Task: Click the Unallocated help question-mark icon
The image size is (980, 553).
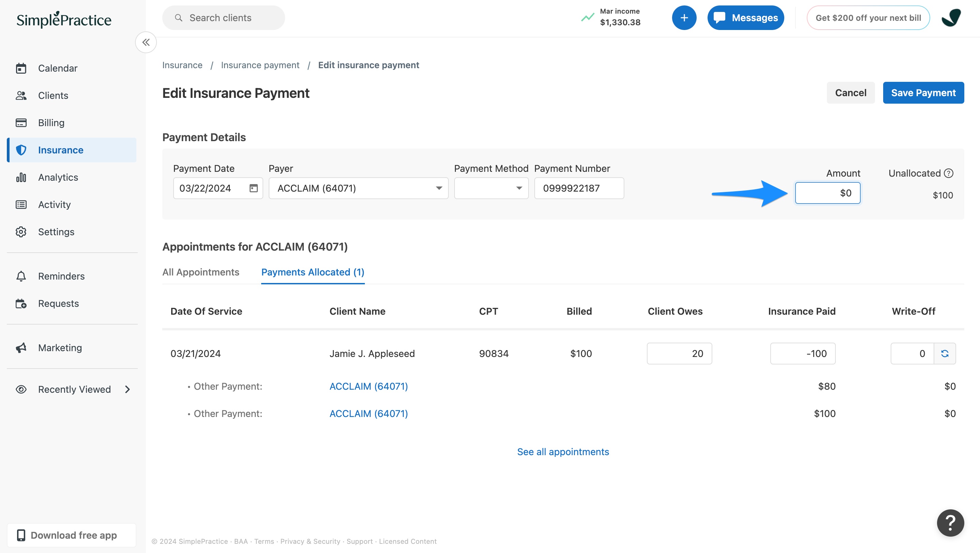Action: coord(949,173)
